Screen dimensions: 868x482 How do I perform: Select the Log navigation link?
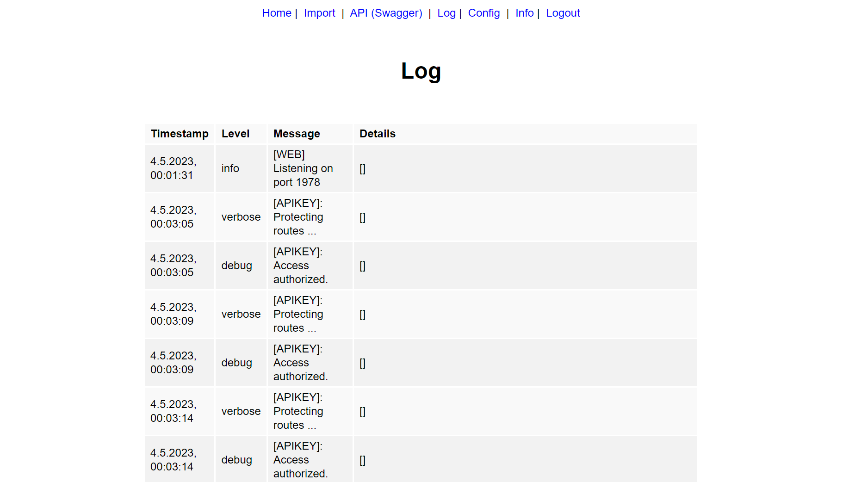(x=446, y=13)
